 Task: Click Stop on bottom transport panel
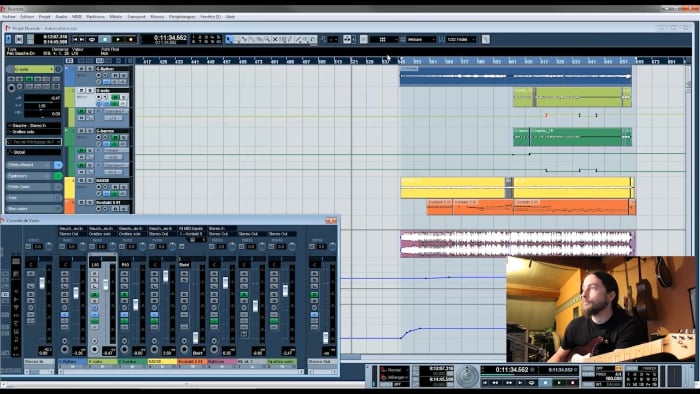tap(545, 382)
